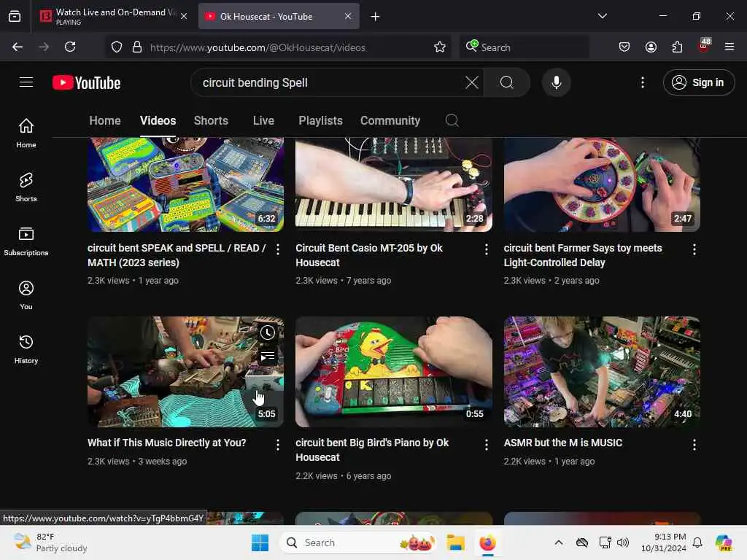Click Add to queue icon on thumbnail

click(268, 356)
